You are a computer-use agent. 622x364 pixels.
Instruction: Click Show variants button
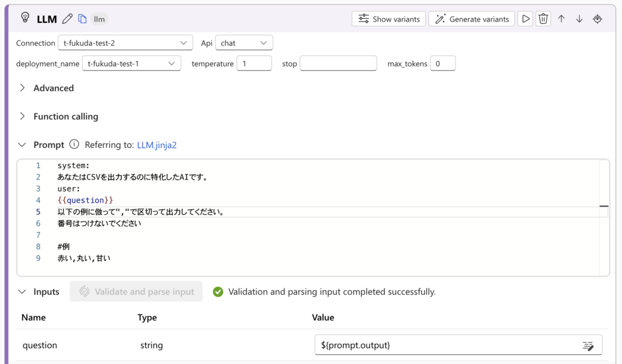coord(389,19)
